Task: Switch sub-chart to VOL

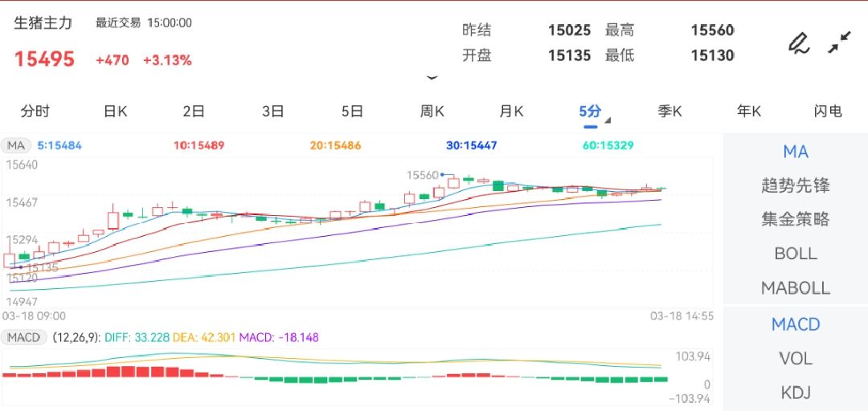Action: click(796, 359)
